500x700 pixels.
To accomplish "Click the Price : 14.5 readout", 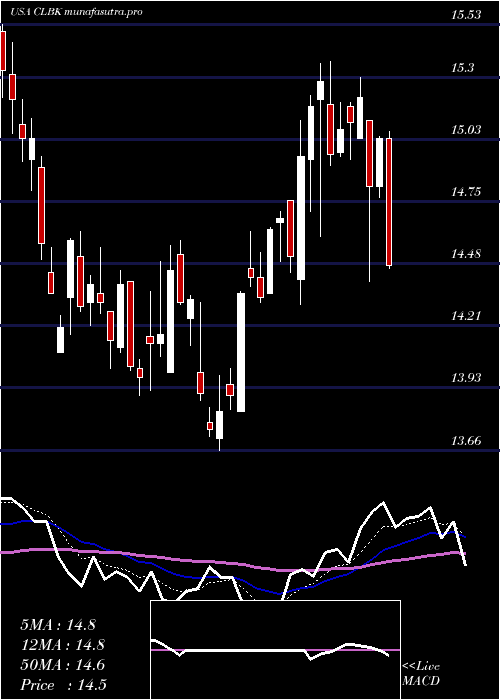I will click(x=63, y=685).
